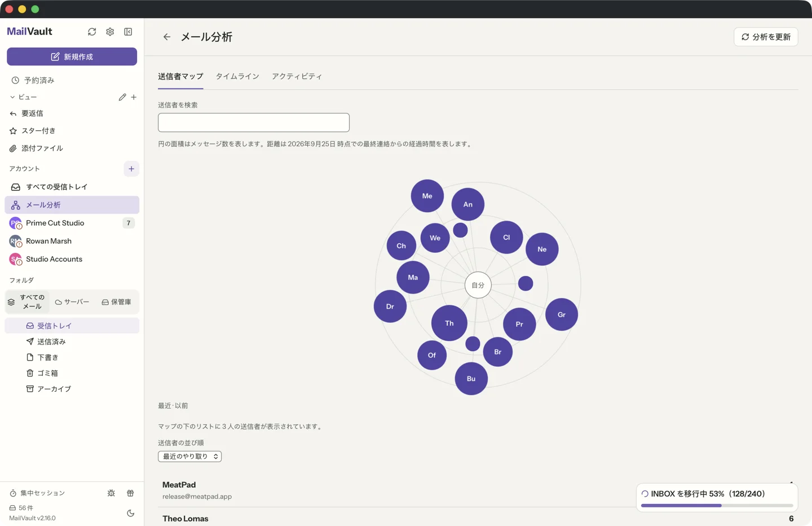This screenshot has height=526, width=812.
Task: Open 要返信 view
Action: pyautogui.click(x=72, y=113)
